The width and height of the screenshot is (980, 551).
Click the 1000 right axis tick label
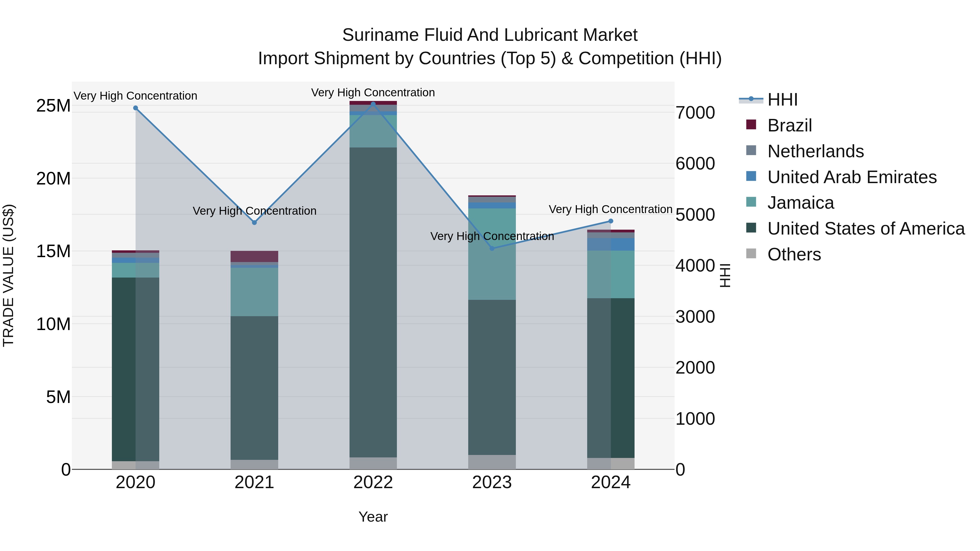click(696, 419)
